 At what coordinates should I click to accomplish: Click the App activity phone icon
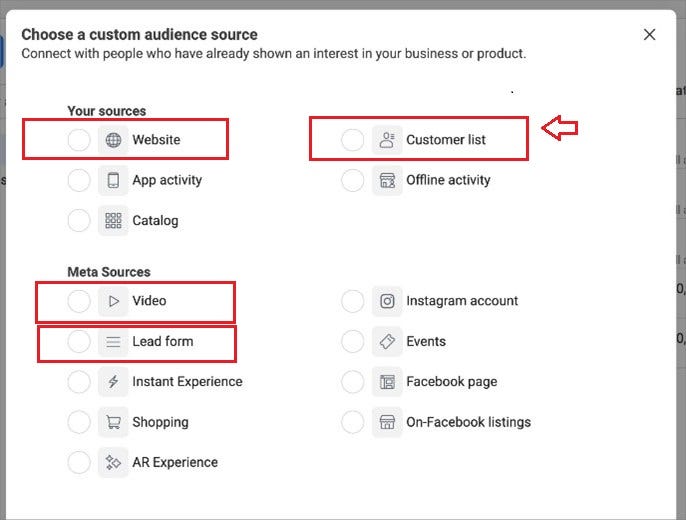(113, 180)
